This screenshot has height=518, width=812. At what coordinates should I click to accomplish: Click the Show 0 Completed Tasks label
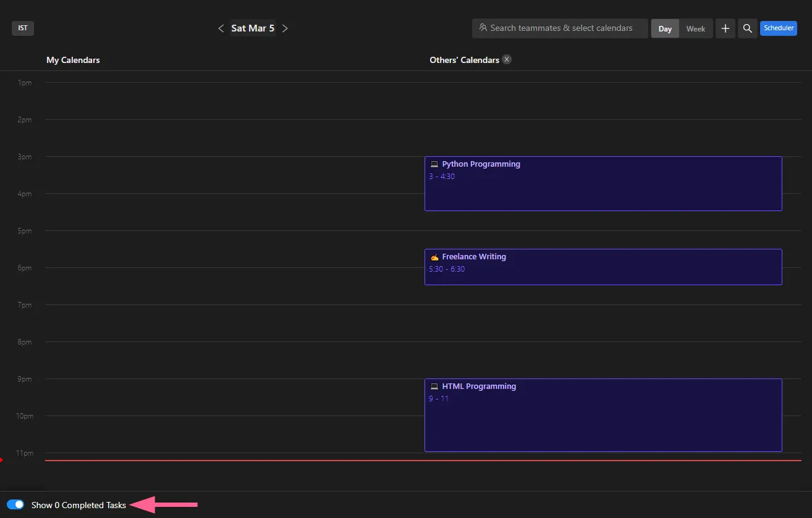coord(78,505)
